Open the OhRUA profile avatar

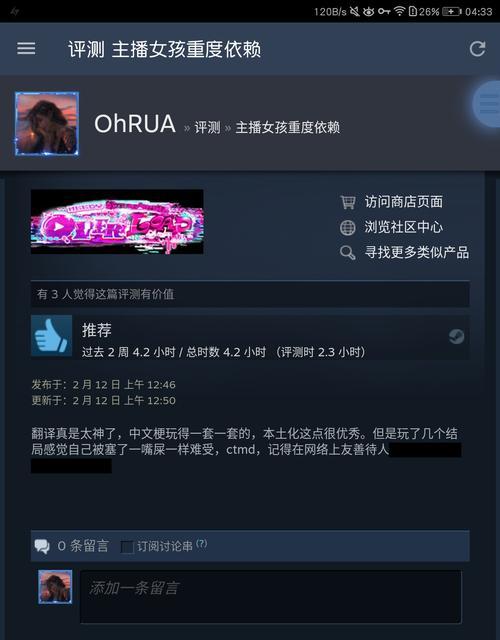(x=47, y=124)
